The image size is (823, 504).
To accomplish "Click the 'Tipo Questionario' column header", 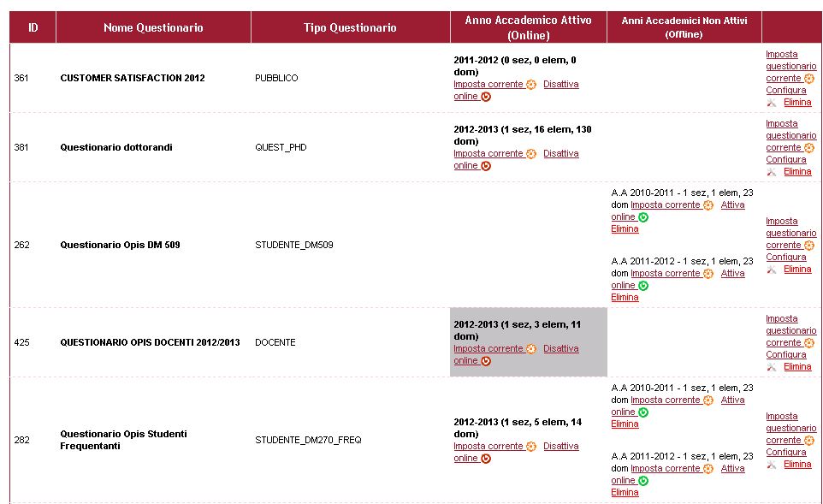I will coord(350,27).
